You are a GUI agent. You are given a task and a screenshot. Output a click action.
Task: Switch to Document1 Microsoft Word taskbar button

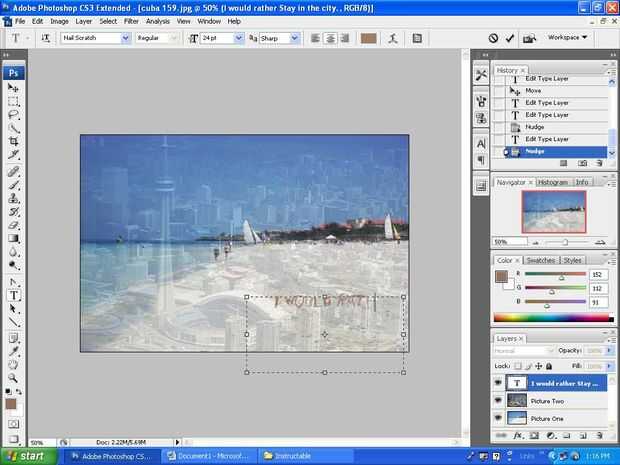[209, 456]
